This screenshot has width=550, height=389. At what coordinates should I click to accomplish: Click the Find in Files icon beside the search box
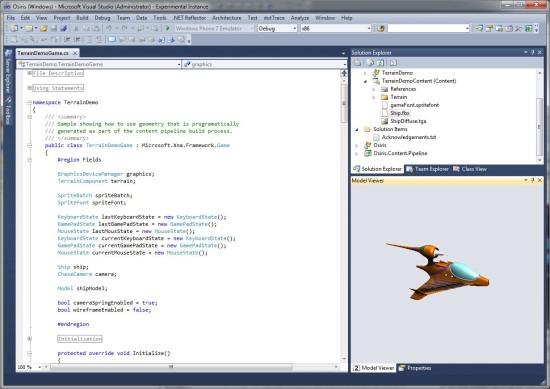pos(381,28)
